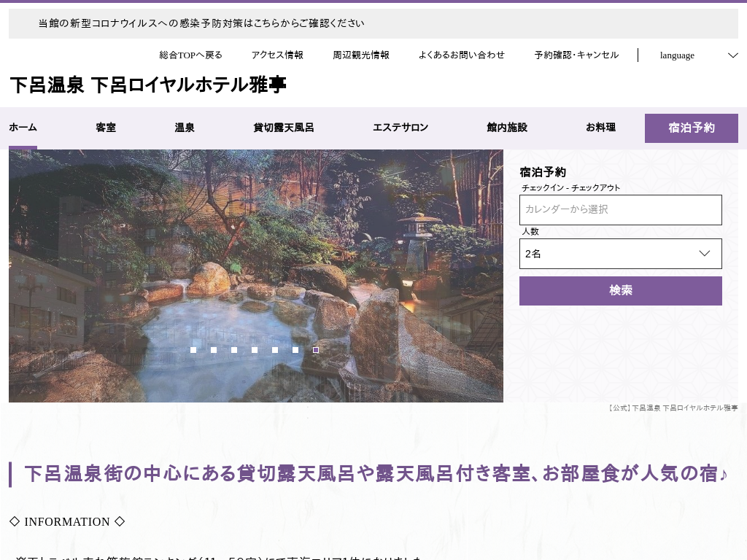Go to fourth slideshow dot
The image size is (747, 560).
(x=255, y=350)
